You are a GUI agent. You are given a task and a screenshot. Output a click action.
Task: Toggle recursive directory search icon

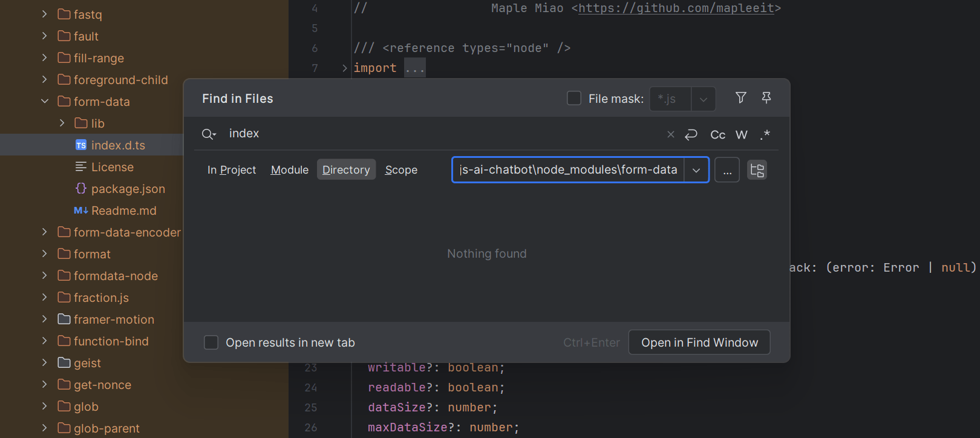tap(757, 170)
